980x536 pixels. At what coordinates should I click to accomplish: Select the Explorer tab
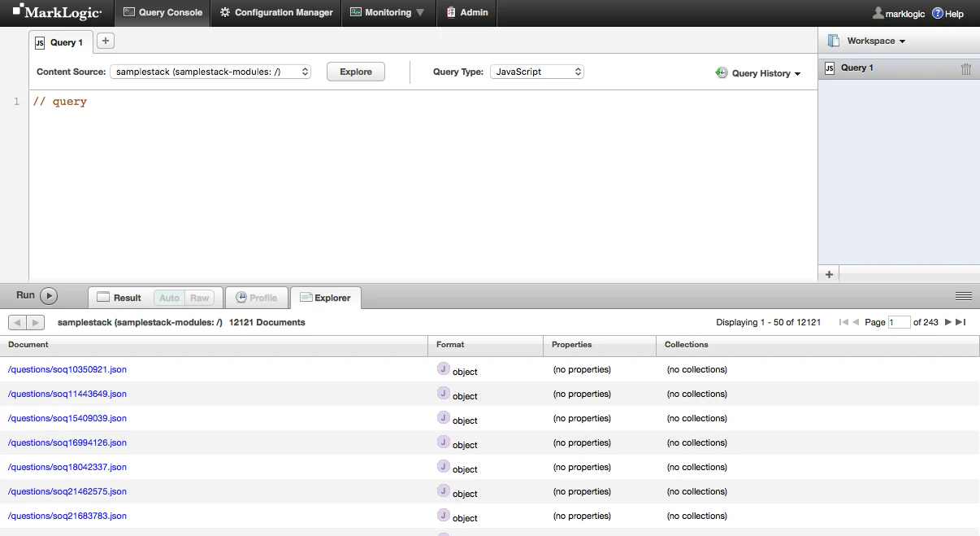click(326, 298)
